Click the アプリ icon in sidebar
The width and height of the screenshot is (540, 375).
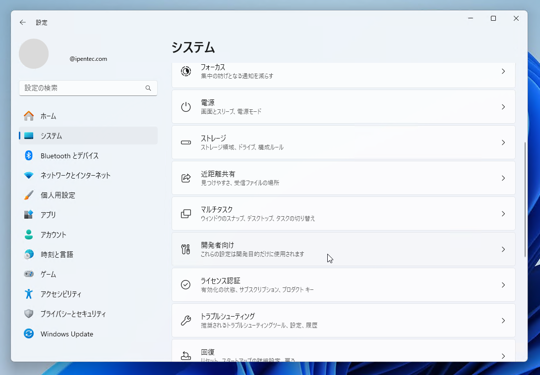[x=29, y=215]
